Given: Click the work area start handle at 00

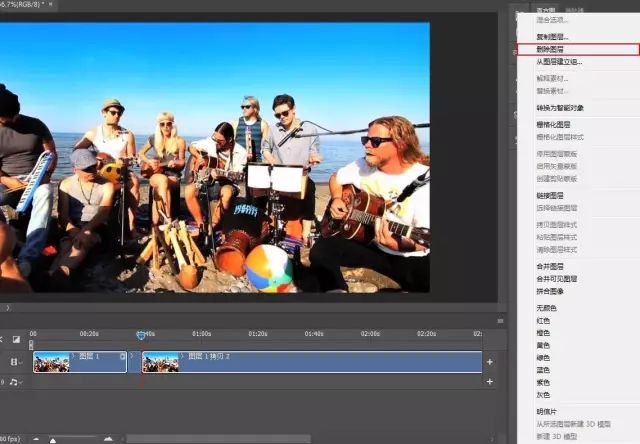Looking at the screenshot, I should coord(31,345).
